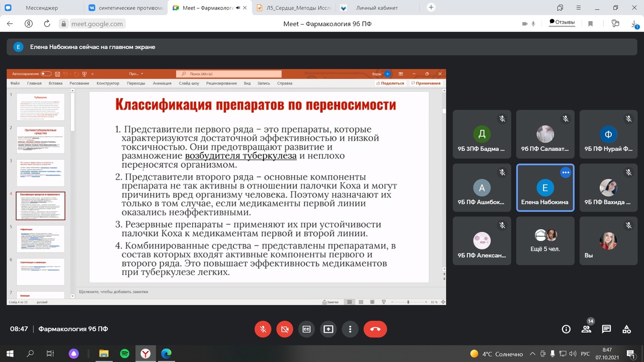Unmute microphone in Meet call bar
This screenshot has width=644, height=362.
coord(263,329)
